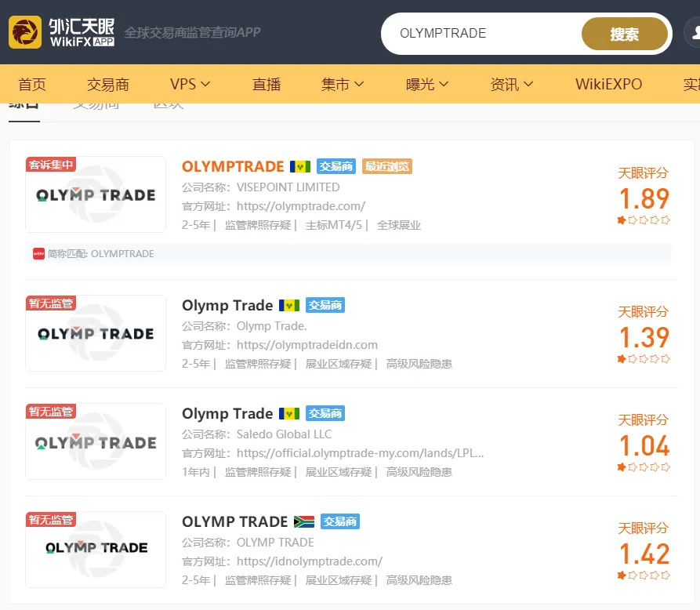The height and width of the screenshot is (610, 700).
Task: Click logo thumbnail of Saledo Global LLC result
Action: pos(96,441)
